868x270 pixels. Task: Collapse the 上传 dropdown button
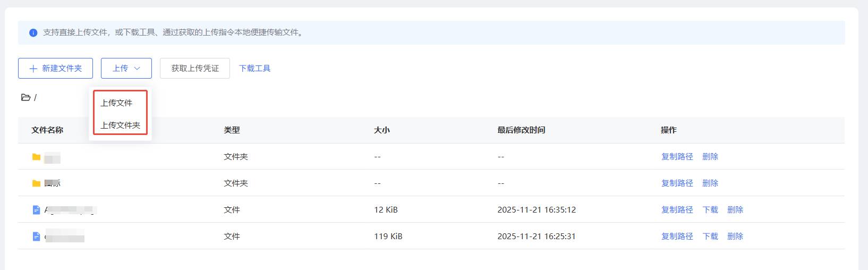[126, 69]
